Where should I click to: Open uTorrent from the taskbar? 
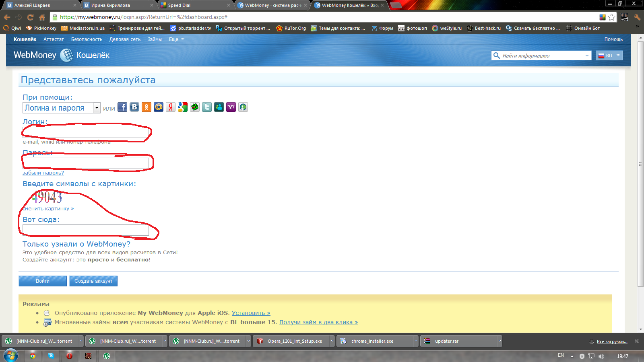[x=107, y=356]
